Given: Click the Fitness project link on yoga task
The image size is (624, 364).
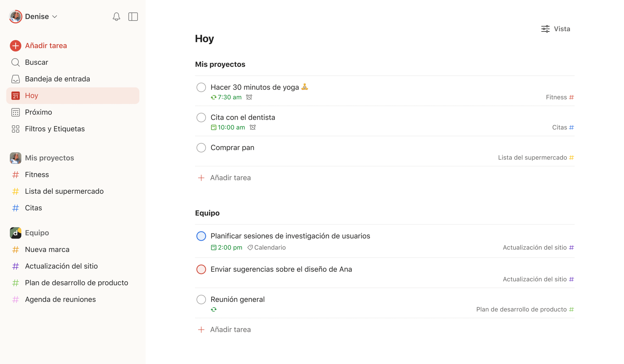Looking at the screenshot, I should click(x=560, y=97).
